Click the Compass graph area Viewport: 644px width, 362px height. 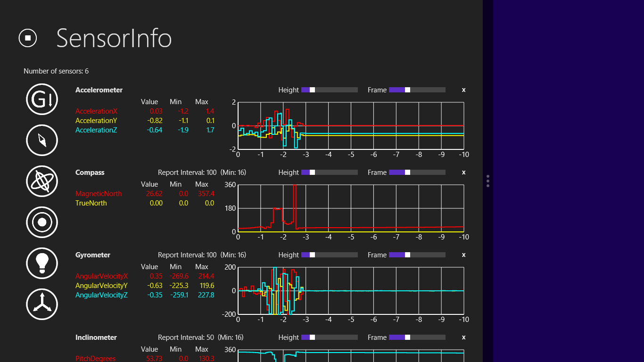tap(351, 208)
